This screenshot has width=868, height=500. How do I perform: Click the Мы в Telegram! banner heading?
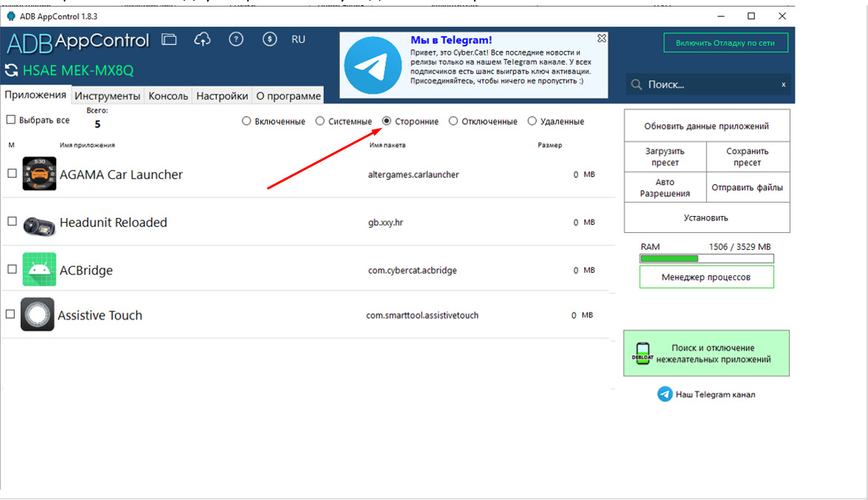coord(451,40)
